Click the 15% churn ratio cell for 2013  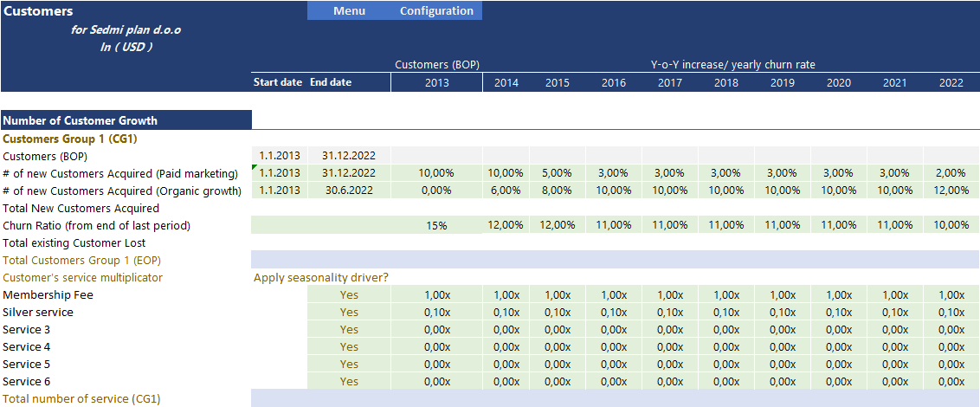(436, 225)
